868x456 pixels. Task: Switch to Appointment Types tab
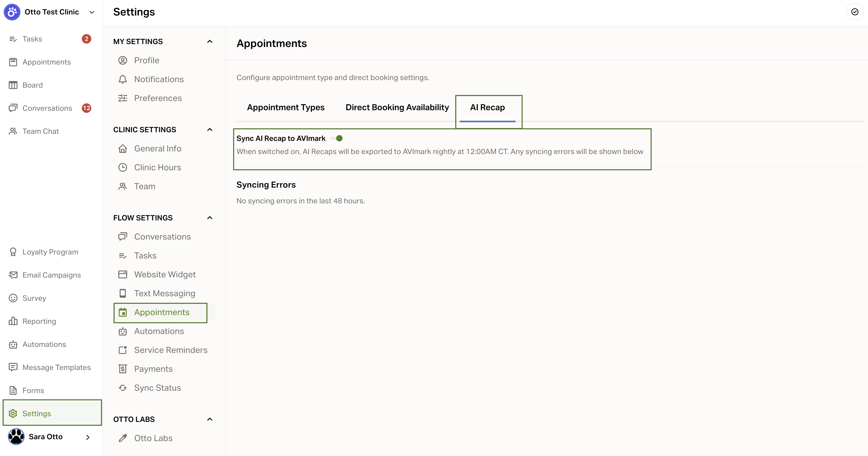(285, 108)
